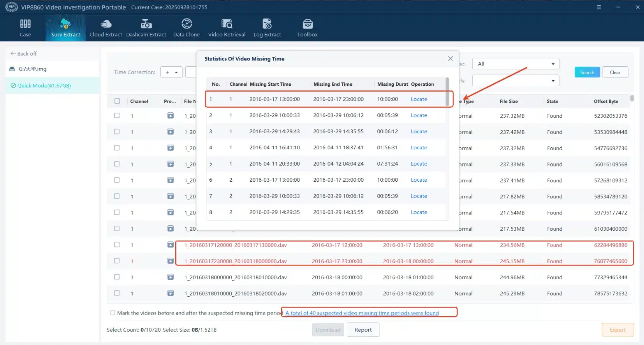Select the Cloud Extract tool
This screenshot has height=345, width=644.
(106, 28)
